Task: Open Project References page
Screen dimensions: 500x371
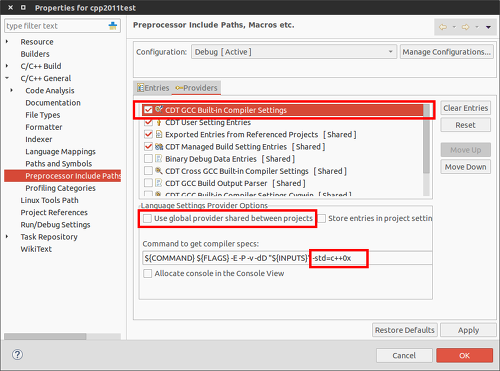Action: click(54, 212)
